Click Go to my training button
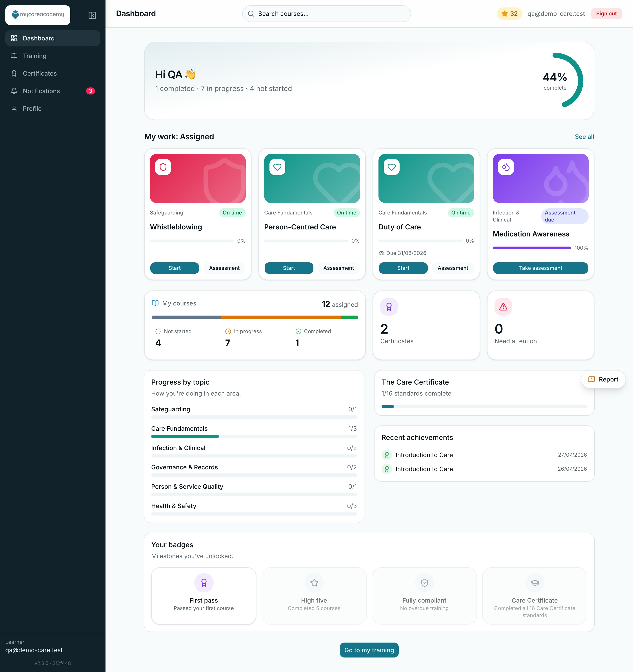 (x=369, y=650)
